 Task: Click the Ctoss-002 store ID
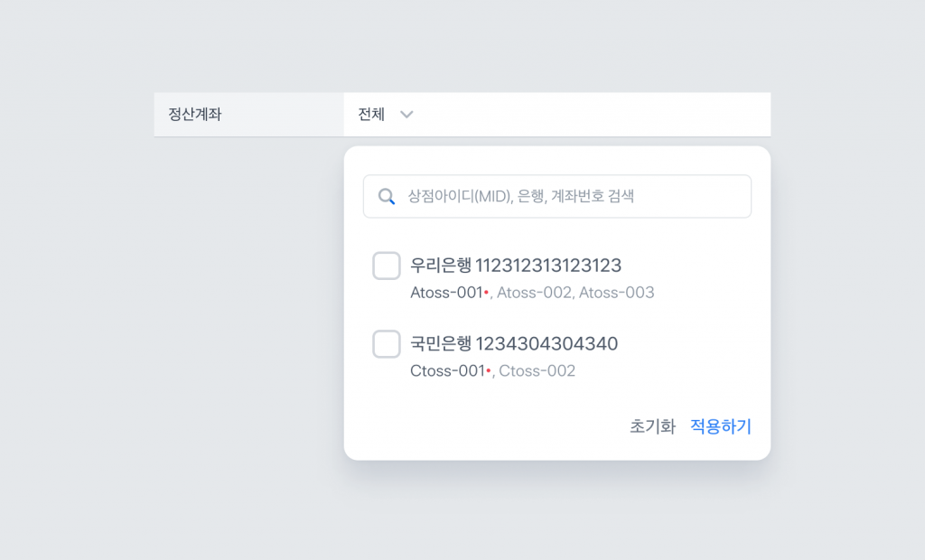pyautogui.click(x=537, y=370)
